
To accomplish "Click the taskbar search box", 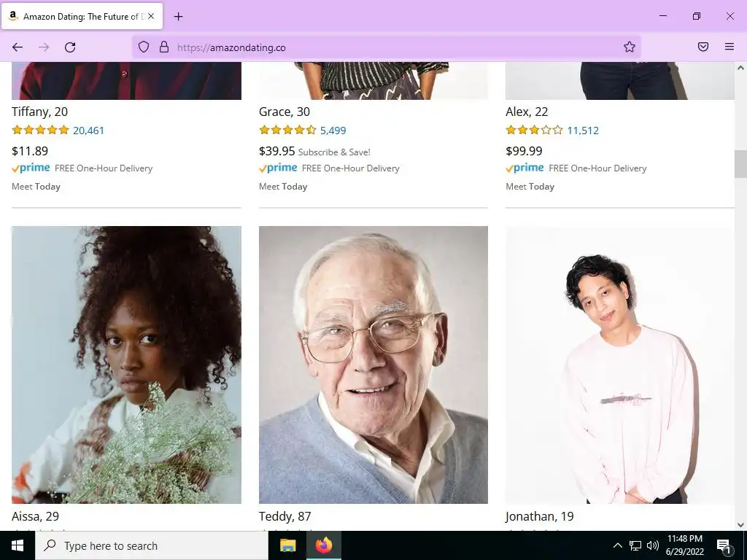I will coord(152,545).
